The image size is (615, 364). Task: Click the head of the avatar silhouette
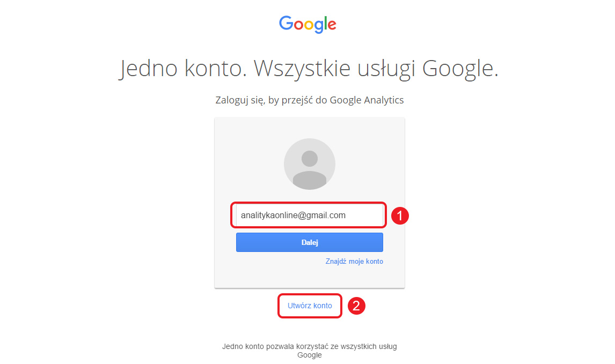point(310,159)
